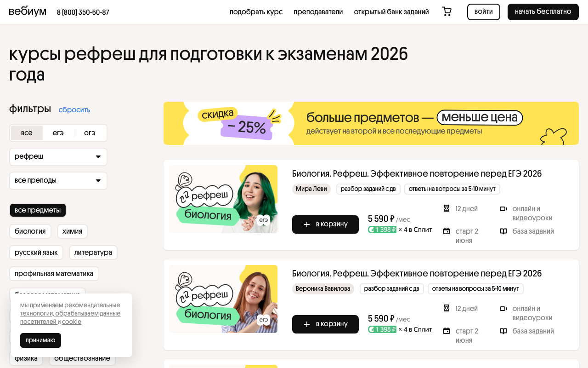Expand the все преподы dropdown
Screen dimensions: 588x368
coord(58,180)
